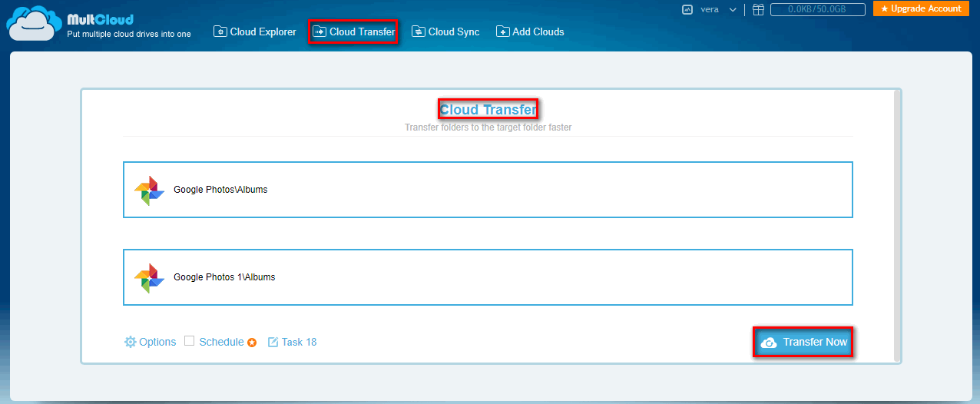Click the Cloud Sync arrows icon
The image size is (980, 404).
418,31
